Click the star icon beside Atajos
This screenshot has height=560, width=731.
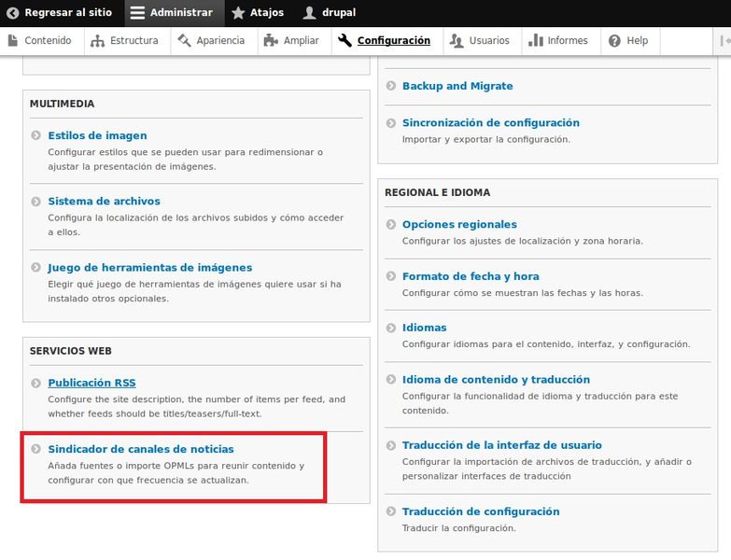pos(238,12)
